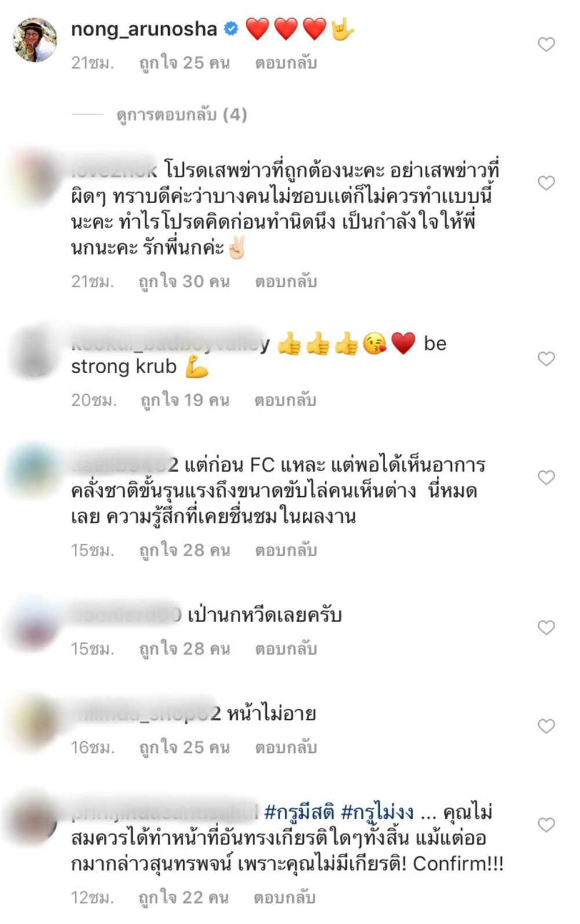Heart the เป่านกหวีดเลยครับ comment
Image resolution: width=580 pixels, height=924 pixels.
coord(546,627)
